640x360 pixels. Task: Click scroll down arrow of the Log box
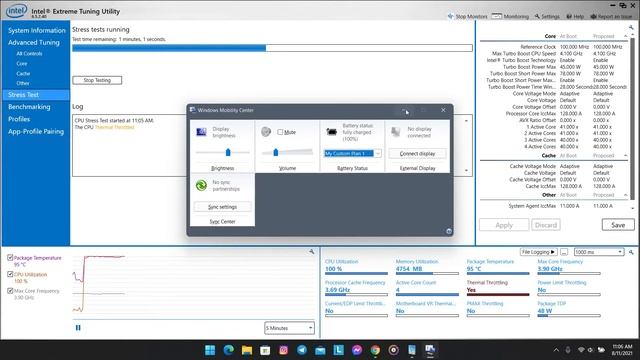tap(466, 171)
